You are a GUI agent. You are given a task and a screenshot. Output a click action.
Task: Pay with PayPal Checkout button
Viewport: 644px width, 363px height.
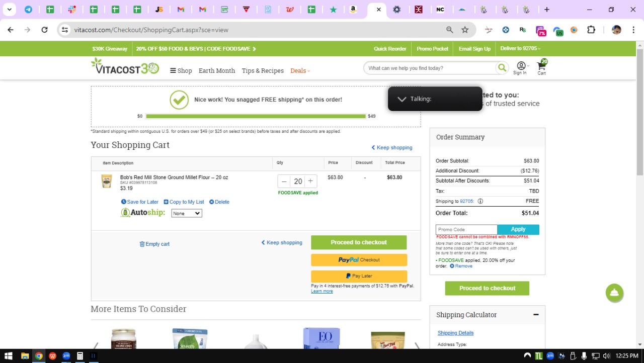click(x=359, y=260)
